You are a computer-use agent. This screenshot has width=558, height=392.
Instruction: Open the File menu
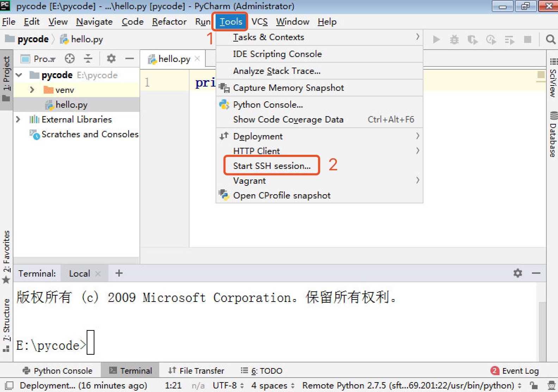click(9, 22)
